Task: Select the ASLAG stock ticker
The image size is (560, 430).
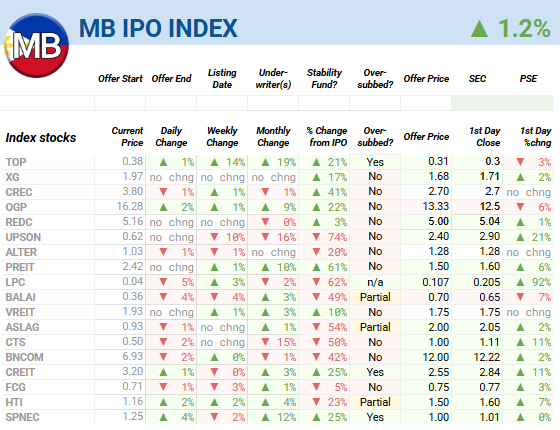Action: coord(22,327)
